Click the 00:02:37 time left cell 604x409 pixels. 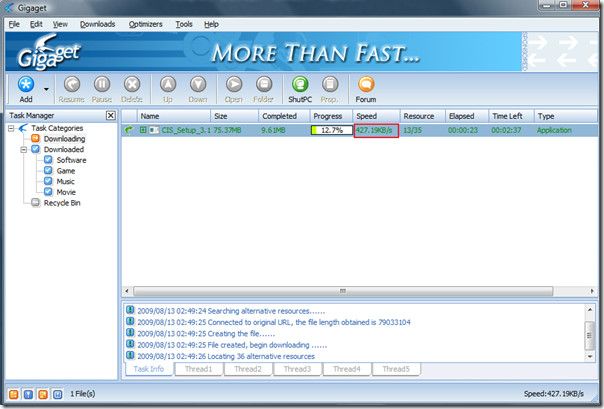(x=506, y=130)
